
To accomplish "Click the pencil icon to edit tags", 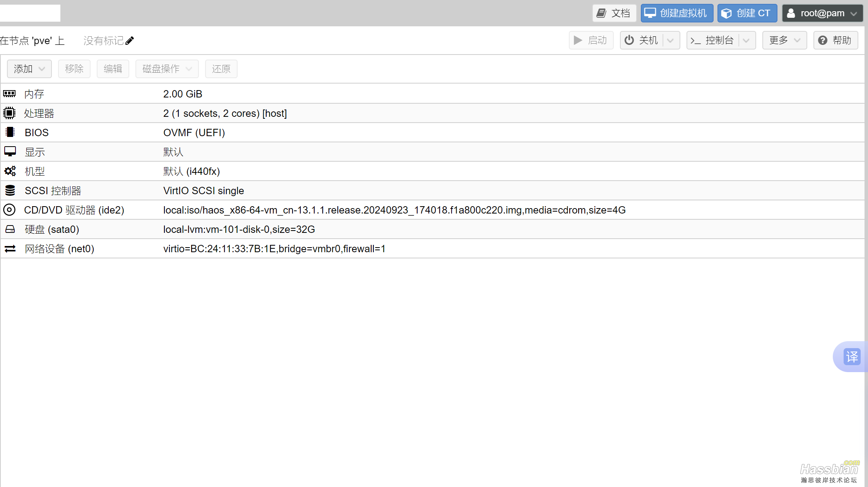I will coord(130,41).
